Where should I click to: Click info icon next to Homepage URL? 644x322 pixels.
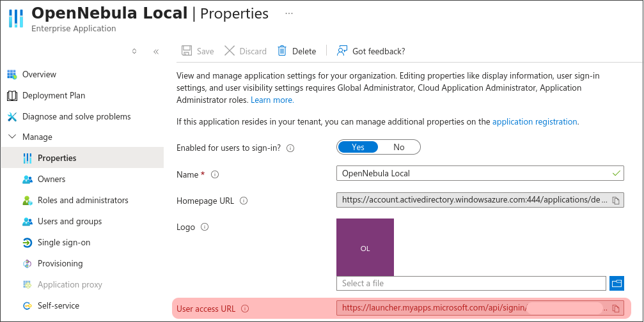(243, 201)
